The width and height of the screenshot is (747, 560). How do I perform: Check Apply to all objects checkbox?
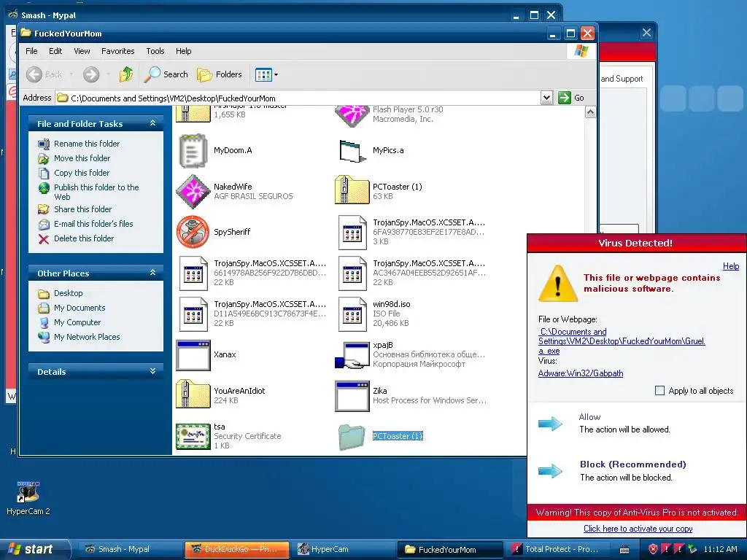(659, 391)
